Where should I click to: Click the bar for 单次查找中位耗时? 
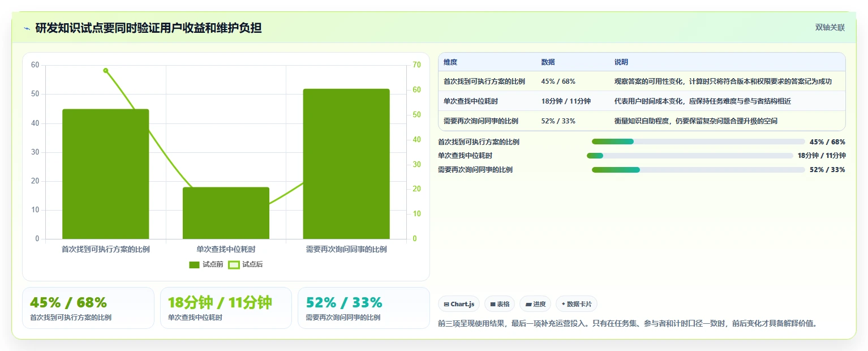(226, 213)
